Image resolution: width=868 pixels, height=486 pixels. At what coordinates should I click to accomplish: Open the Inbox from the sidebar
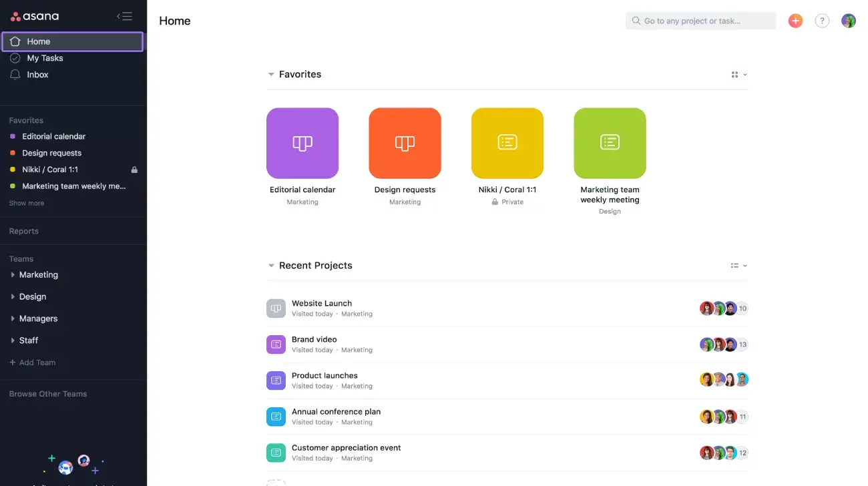coord(38,74)
